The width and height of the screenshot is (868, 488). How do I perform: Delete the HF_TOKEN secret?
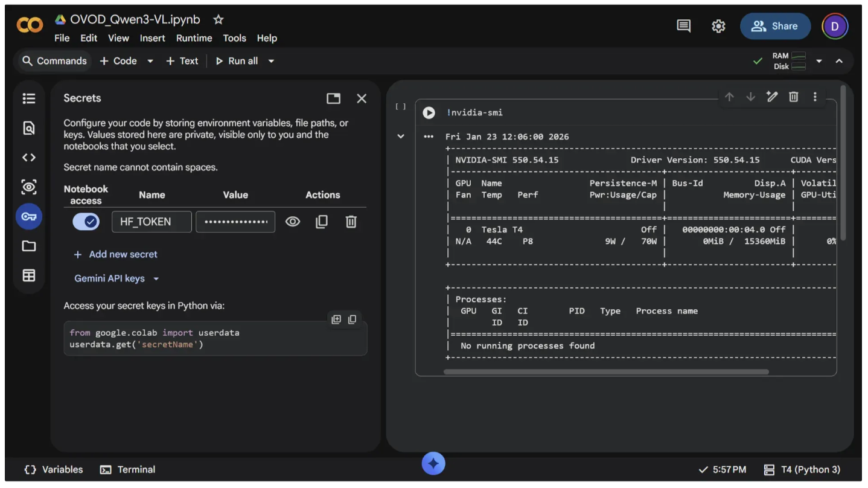(351, 222)
